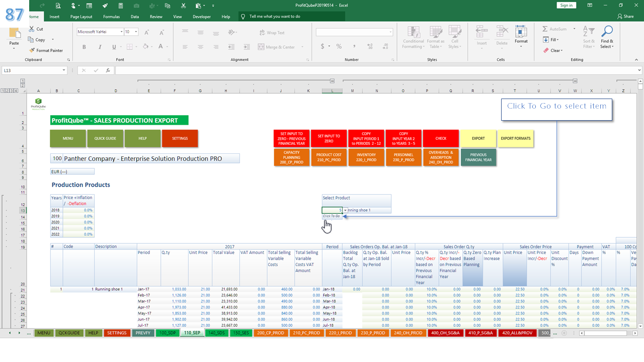Click the Format cells icon in Cells group
The width and height of the screenshot is (644, 362).
click(x=521, y=32)
